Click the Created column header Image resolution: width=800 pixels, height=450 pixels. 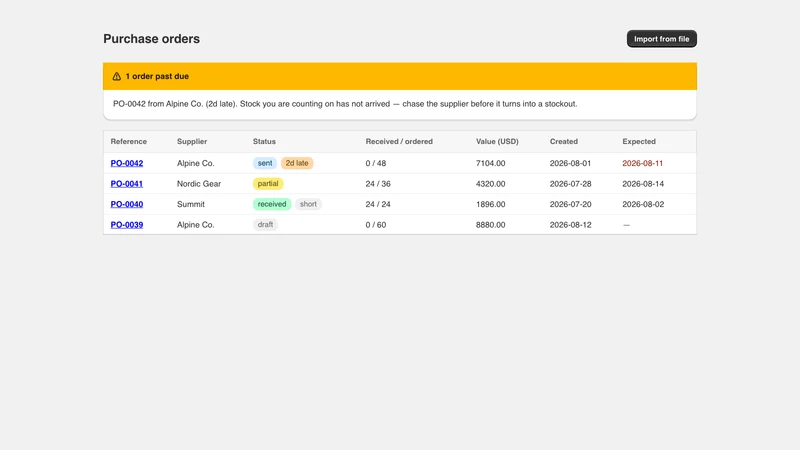[564, 141]
